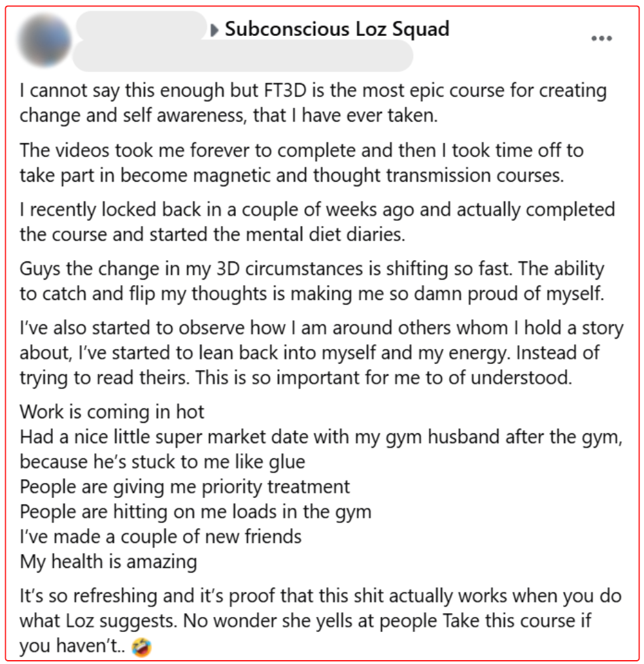
Task: Click the line "Work is coming in hot"
Action: 112,412
